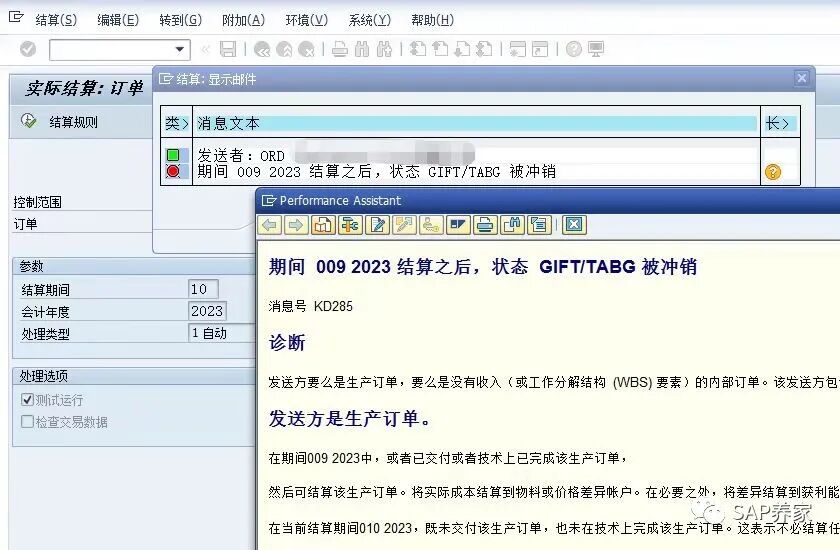Click the 结算期间 field showing 10

pyautogui.click(x=203, y=289)
